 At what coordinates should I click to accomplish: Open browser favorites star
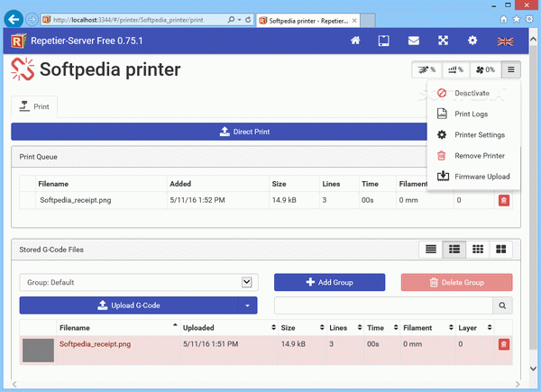517,19
